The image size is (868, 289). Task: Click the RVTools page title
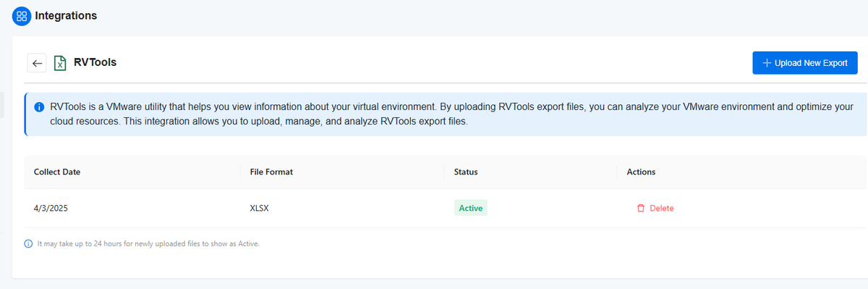pyautogui.click(x=95, y=63)
